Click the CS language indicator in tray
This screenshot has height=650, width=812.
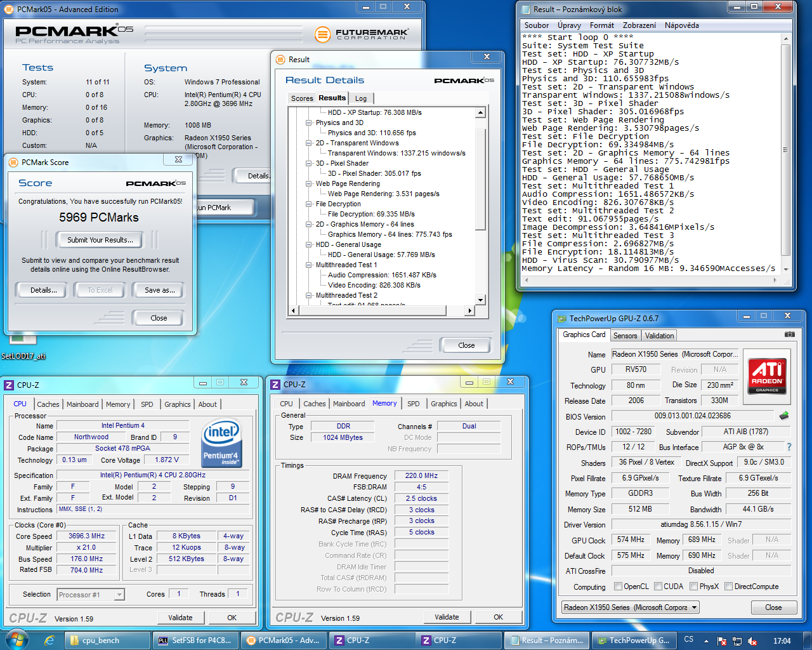click(689, 640)
